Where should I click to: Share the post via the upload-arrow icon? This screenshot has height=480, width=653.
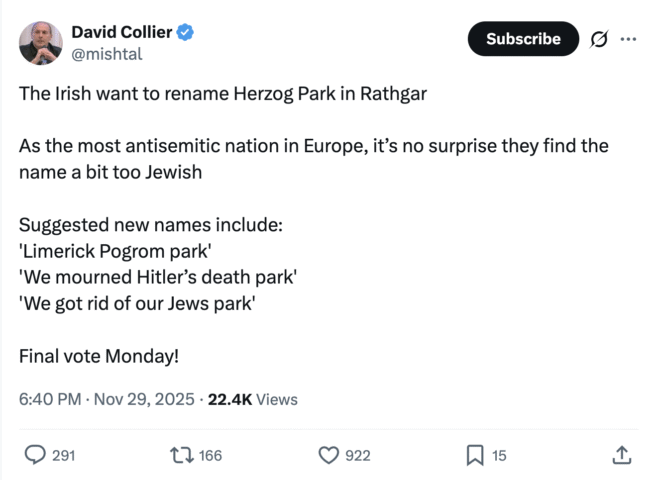point(621,455)
